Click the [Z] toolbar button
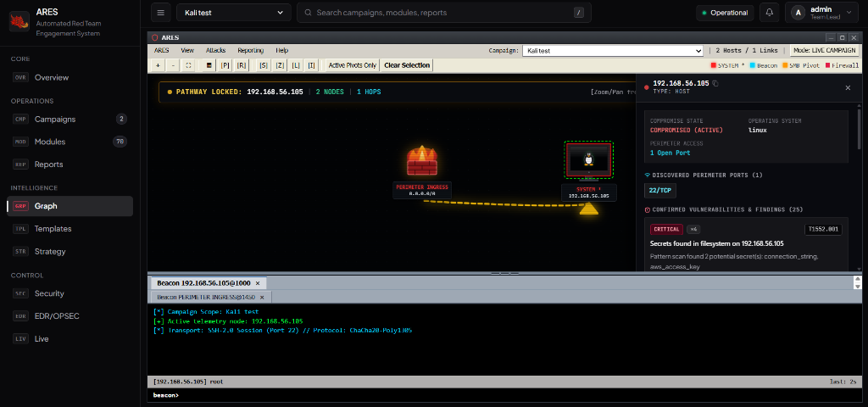 coord(280,65)
